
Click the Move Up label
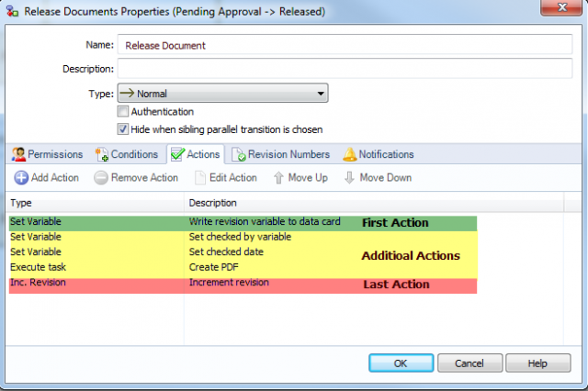point(308,177)
